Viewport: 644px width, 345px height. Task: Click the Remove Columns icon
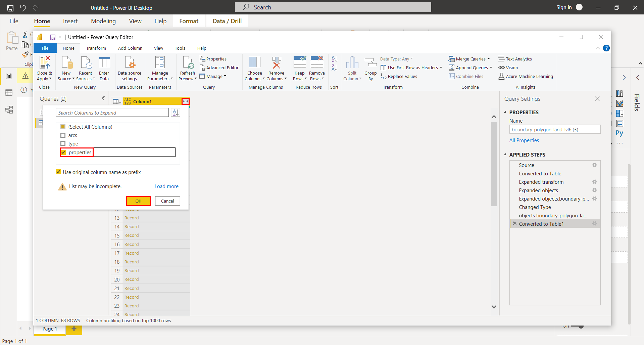click(x=276, y=62)
